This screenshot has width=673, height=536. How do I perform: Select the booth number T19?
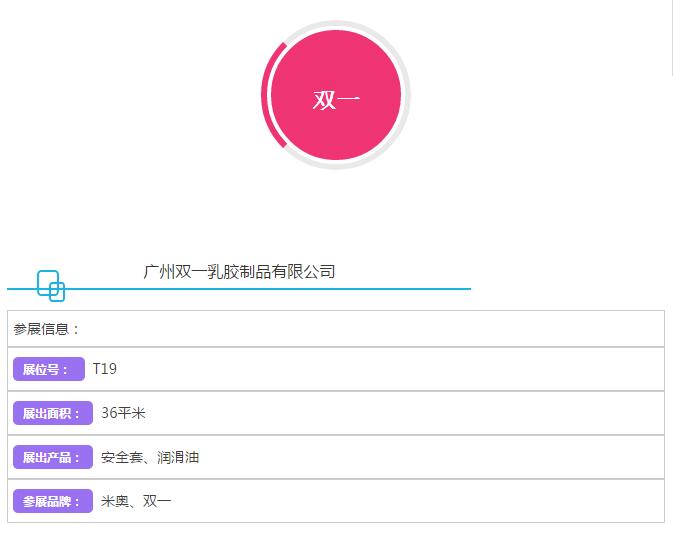coord(105,369)
